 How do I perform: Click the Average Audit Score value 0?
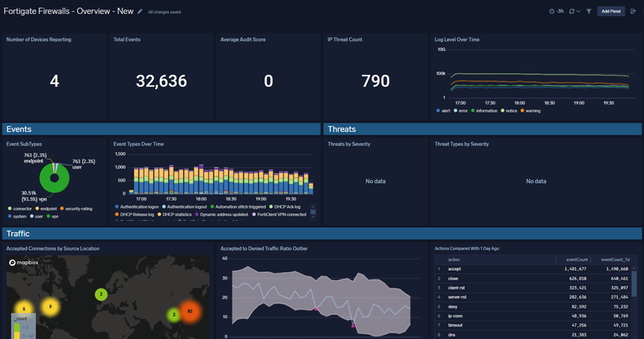pyautogui.click(x=268, y=81)
